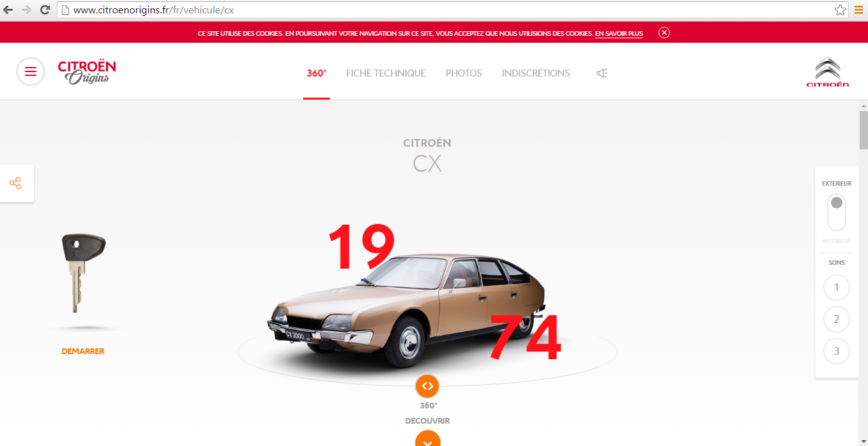The image size is (868, 446).
Task: Toggle Extérieur/Intérieur view switch
Action: [x=837, y=212]
